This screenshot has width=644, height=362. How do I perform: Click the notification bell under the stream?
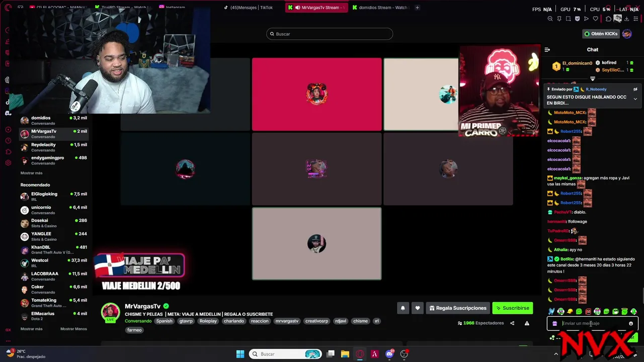[403, 308]
